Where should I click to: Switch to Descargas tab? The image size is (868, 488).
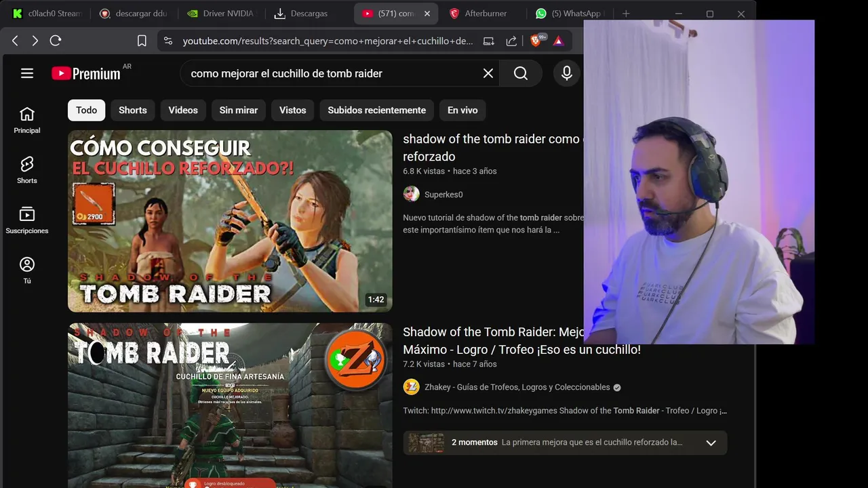click(308, 14)
